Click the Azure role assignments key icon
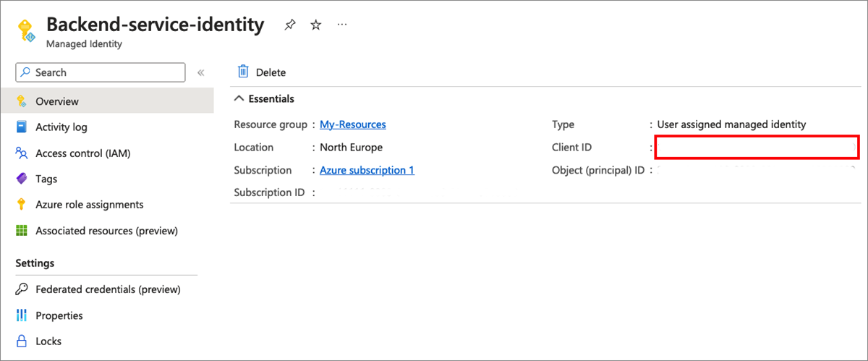The height and width of the screenshot is (361, 868). (x=22, y=205)
